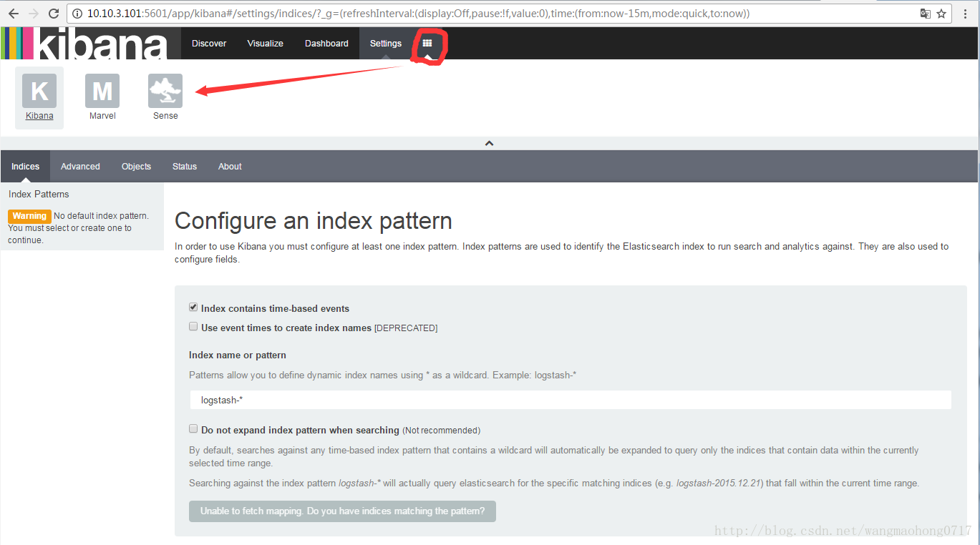Click the Kibana label under K icon
Viewport: 980px width, 545px height.
(39, 116)
